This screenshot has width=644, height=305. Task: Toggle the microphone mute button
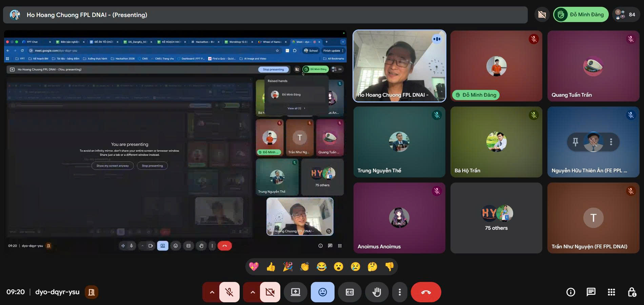[229, 292]
